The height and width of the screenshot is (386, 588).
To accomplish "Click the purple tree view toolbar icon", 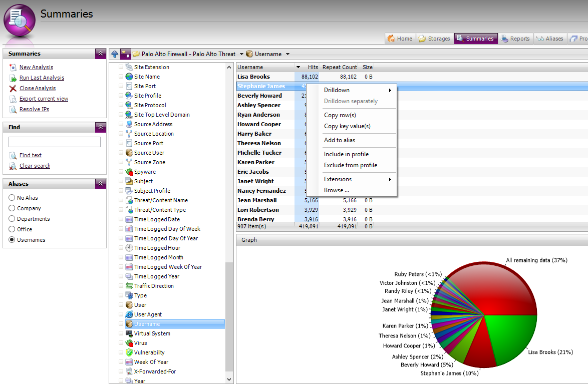I will click(x=126, y=54).
